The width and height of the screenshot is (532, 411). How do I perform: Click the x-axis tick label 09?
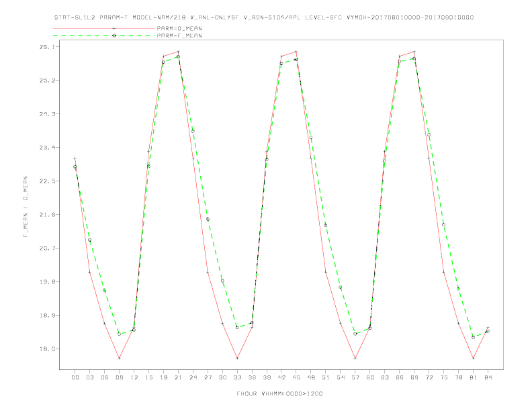pos(119,377)
